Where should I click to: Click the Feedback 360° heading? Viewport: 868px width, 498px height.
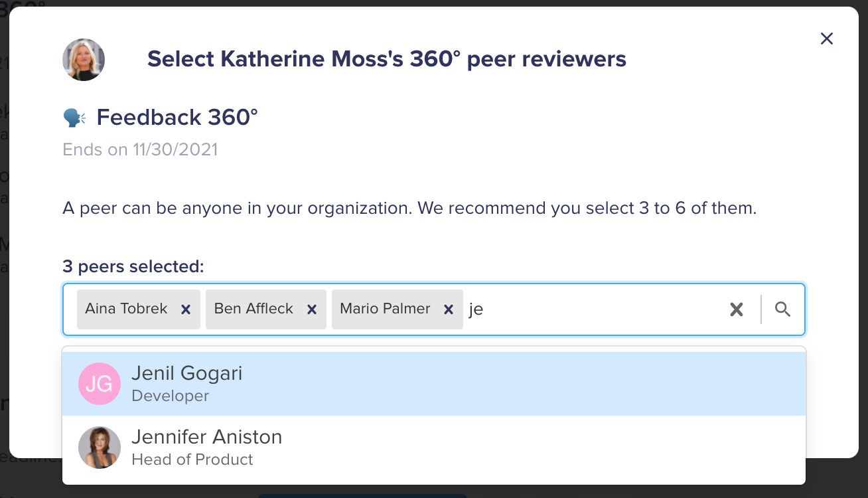coord(177,118)
